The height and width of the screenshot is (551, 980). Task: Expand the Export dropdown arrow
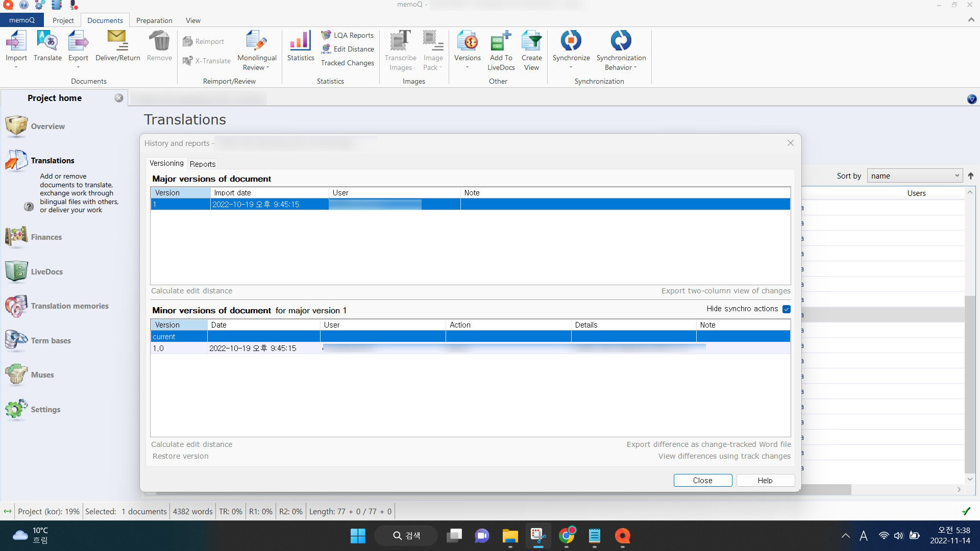[x=78, y=67]
